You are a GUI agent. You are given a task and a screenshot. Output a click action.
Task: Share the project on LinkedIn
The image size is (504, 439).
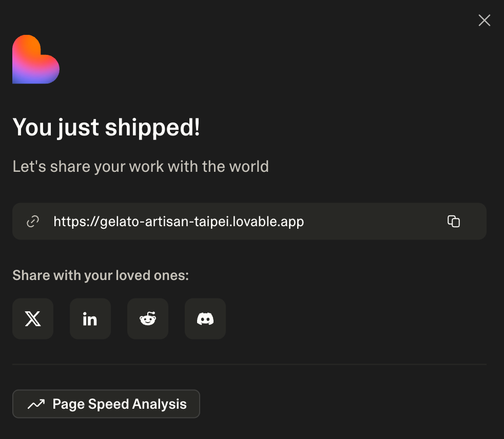(x=90, y=318)
